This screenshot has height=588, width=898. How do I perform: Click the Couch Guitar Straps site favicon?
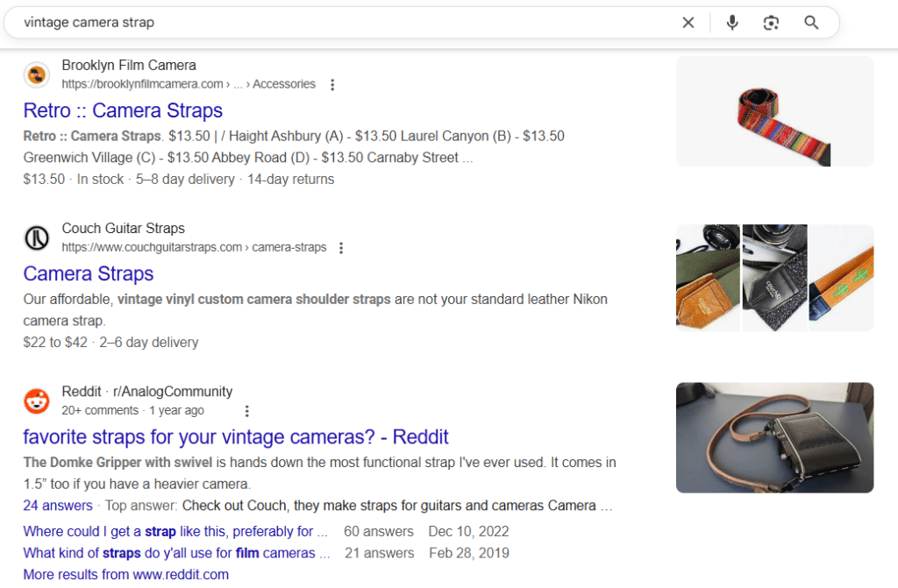(37, 238)
